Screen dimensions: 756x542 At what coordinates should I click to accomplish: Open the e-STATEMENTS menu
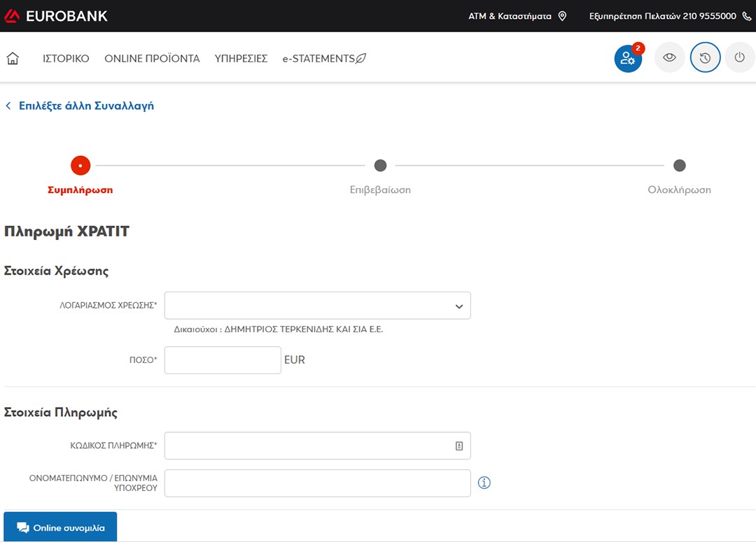pyautogui.click(x=324, y=59)
